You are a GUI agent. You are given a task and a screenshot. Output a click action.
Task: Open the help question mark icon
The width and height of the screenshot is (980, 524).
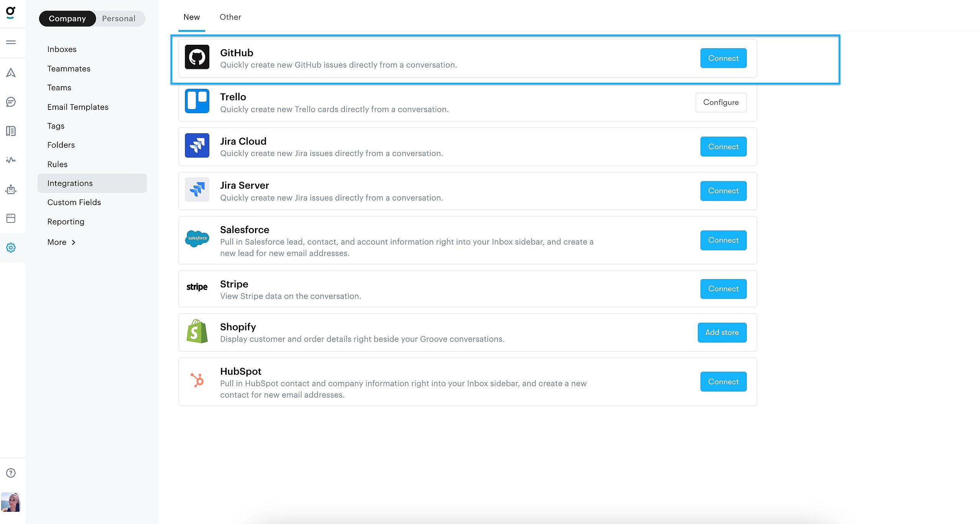[x=11, y=473]
